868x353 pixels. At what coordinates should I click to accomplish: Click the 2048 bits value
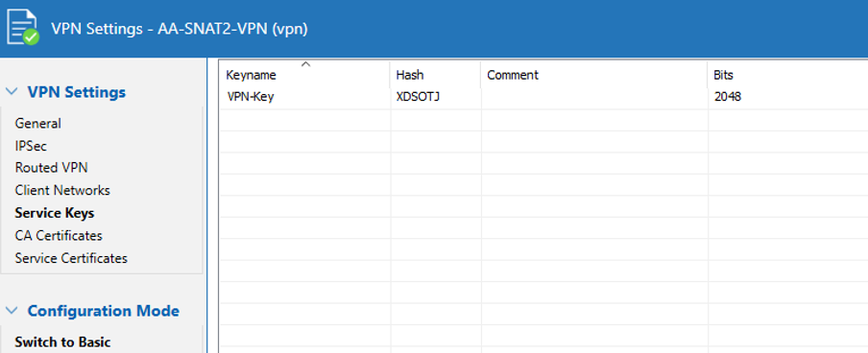728,97
